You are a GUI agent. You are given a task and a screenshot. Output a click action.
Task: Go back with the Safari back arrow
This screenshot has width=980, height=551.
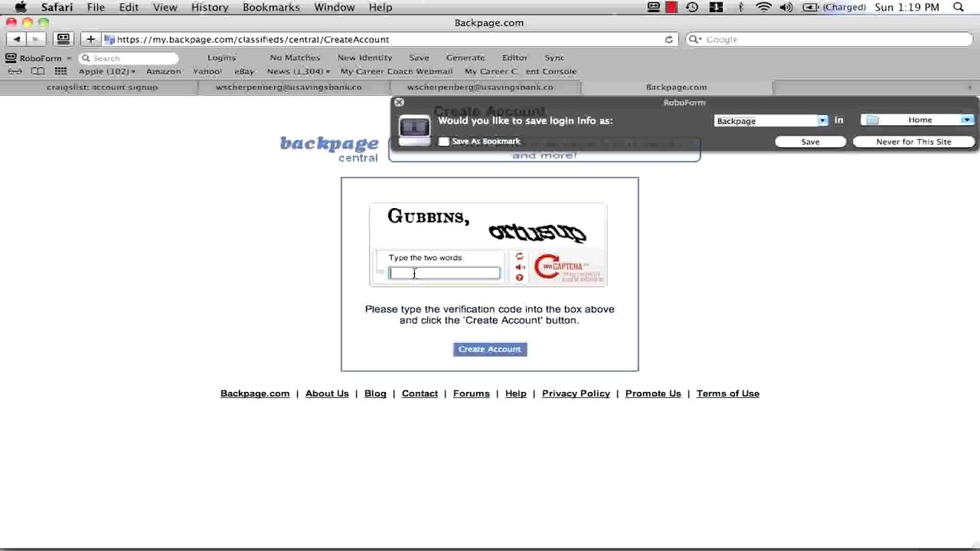click(17, 39)
